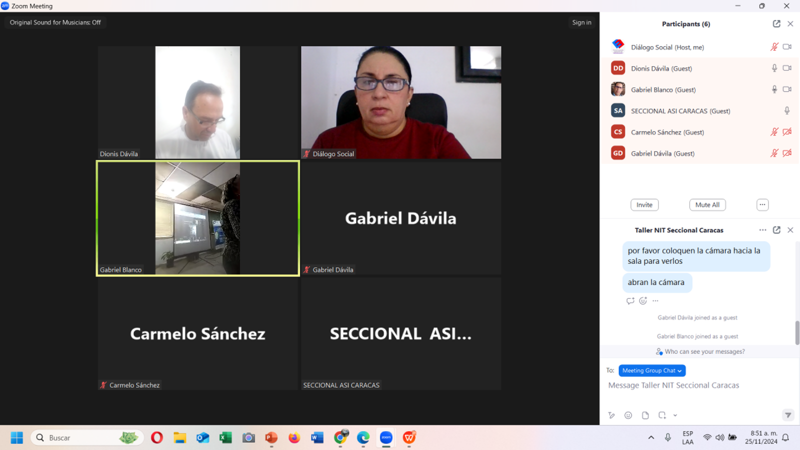Open WPS Office from taskbar
The height and width of the screenshot is (450, 800).
[409, 438]
